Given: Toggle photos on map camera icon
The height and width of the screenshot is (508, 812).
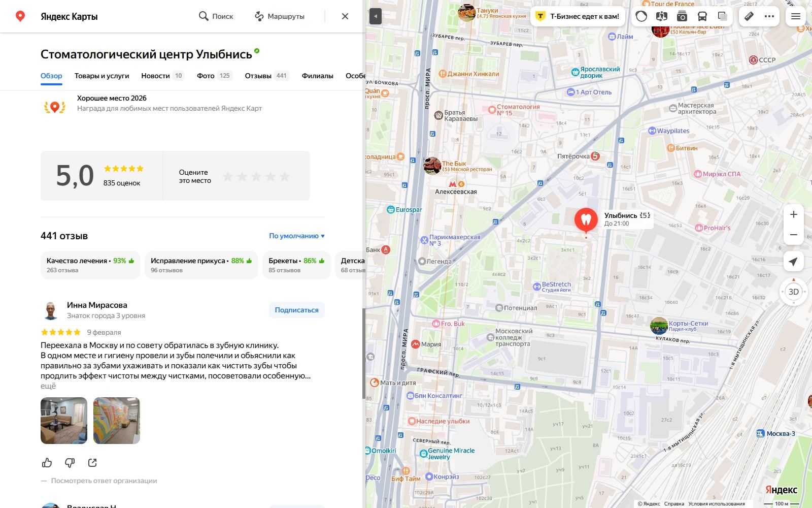Looking at the screenshot, I should 682,16.
